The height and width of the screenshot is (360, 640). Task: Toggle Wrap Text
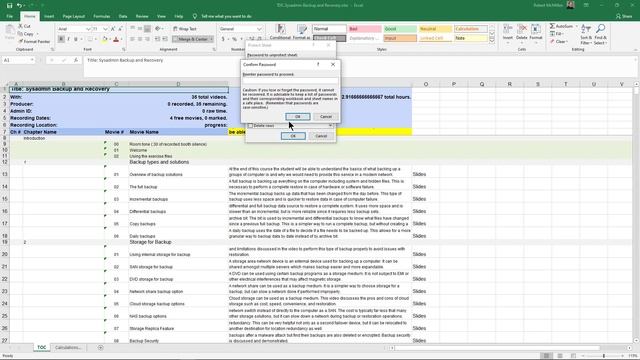[185, 29]
